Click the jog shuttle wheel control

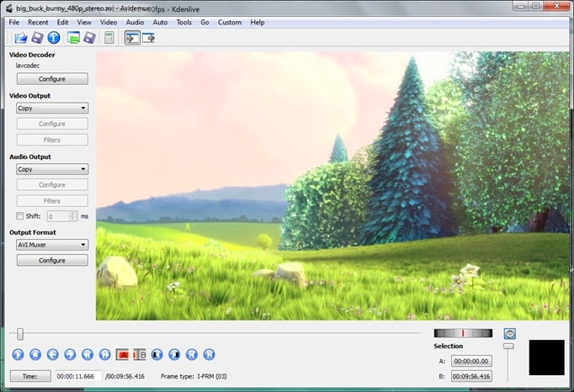click(463, 333)
